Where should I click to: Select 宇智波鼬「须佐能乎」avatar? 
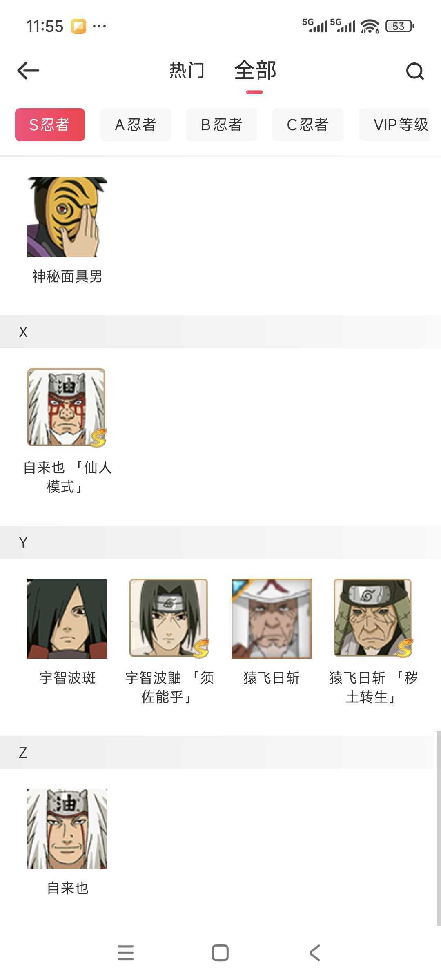[x=169, y=618]
